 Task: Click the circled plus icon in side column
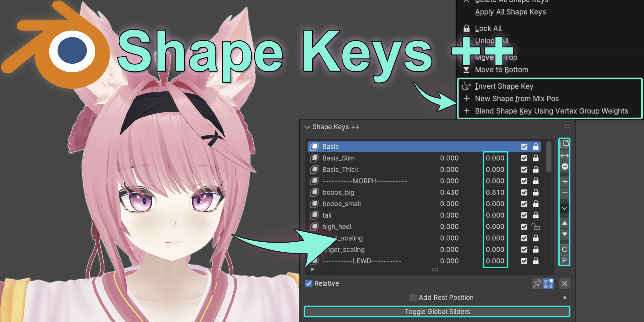[x=565, y=167]
